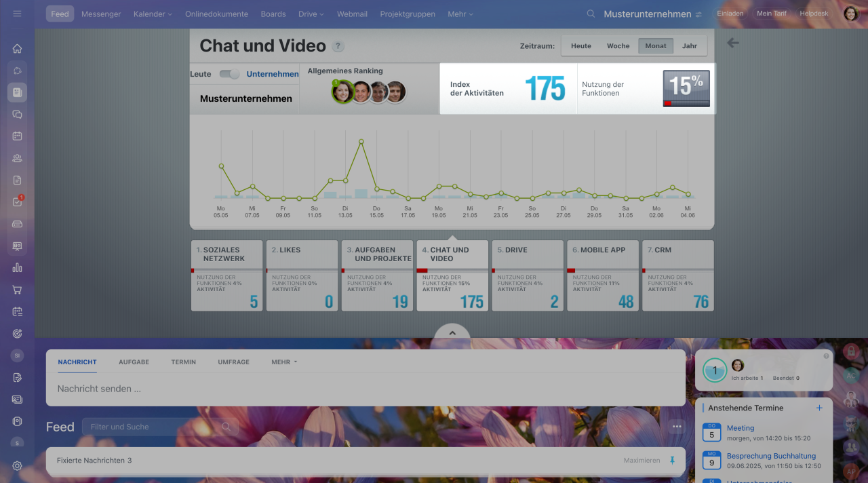The width and height of the screenshot is (868, 483).
Task: Open Boards in the top menu
Action: pyautogui.click(x=273, y=14)
